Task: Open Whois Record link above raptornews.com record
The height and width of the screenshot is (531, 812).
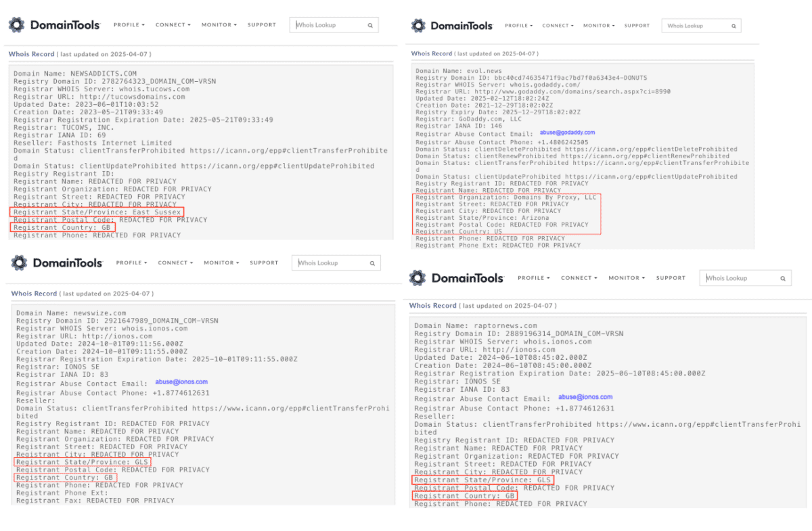Action: pyautogui.click(x=433, y=306)
